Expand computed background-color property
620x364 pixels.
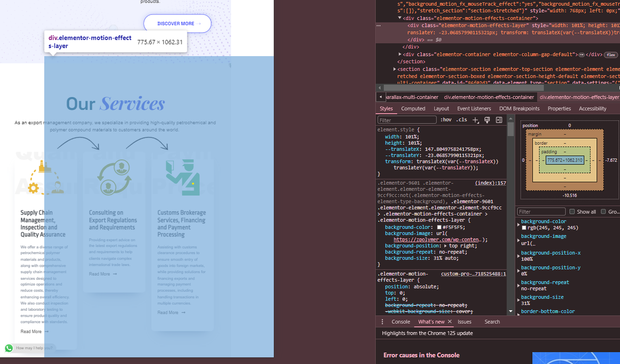(x=519, y=225)
